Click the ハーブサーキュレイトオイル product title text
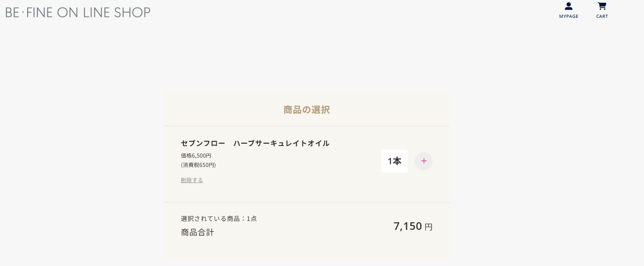Image resolution: width=644 pixels, height=266 pixels. click(x=281, y=143)
